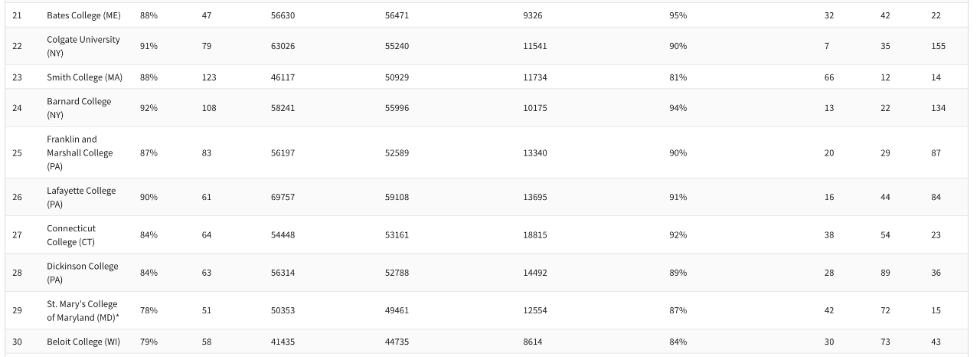980x357 pixels.
Task: Click the Bates College (ME) name cell
Action: [x=83, y=15]
